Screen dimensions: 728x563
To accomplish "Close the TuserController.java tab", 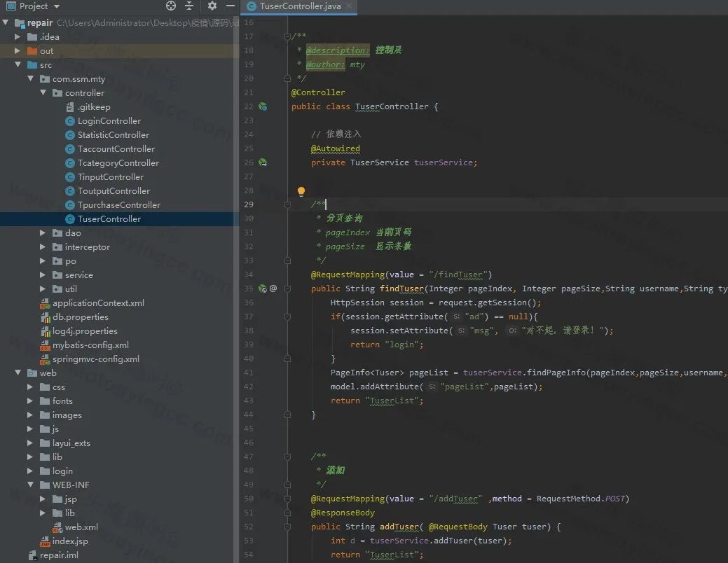I will point(349,6).
